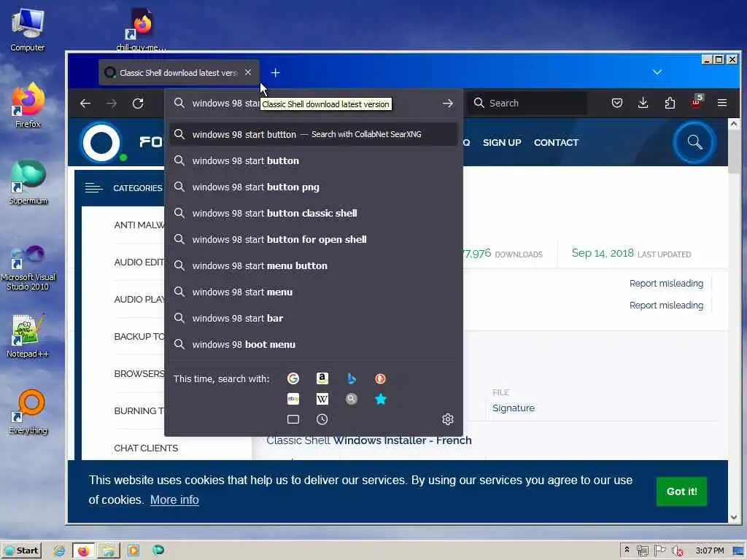The width and height of the screenshot is (747, 560).
Task: Open the Everything desktop shortcut
Action: [x=28, y=412]
